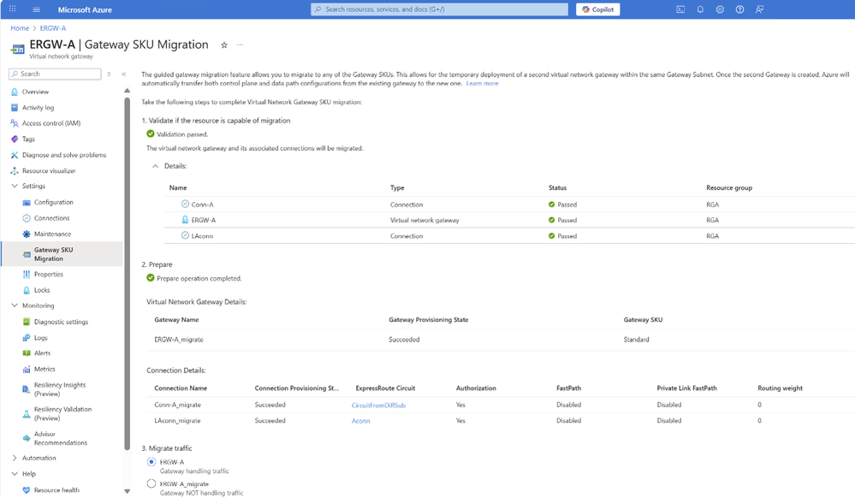The height and width of the screenshot is (504, 855).
Task: Click the Maintenance gear icon
Action: (x=27, y=234)
